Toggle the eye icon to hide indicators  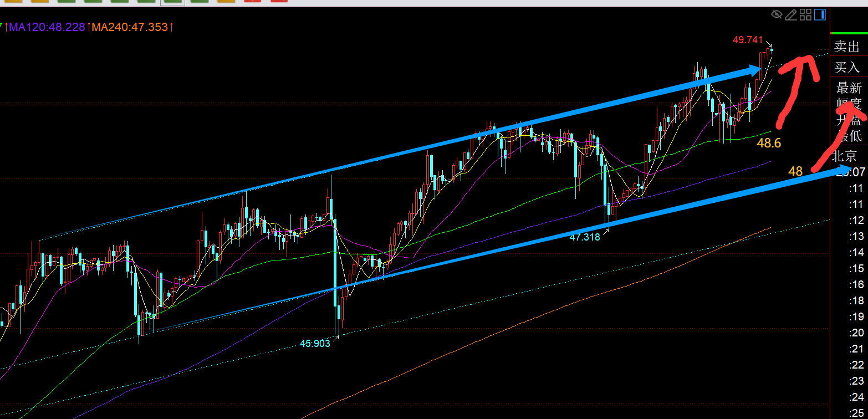(777, 14)
